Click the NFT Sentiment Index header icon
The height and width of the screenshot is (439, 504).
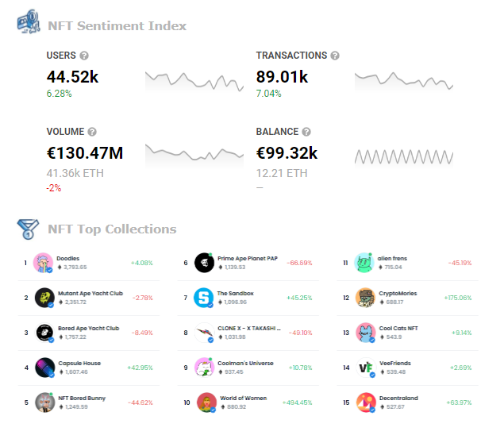coord(29,21)
